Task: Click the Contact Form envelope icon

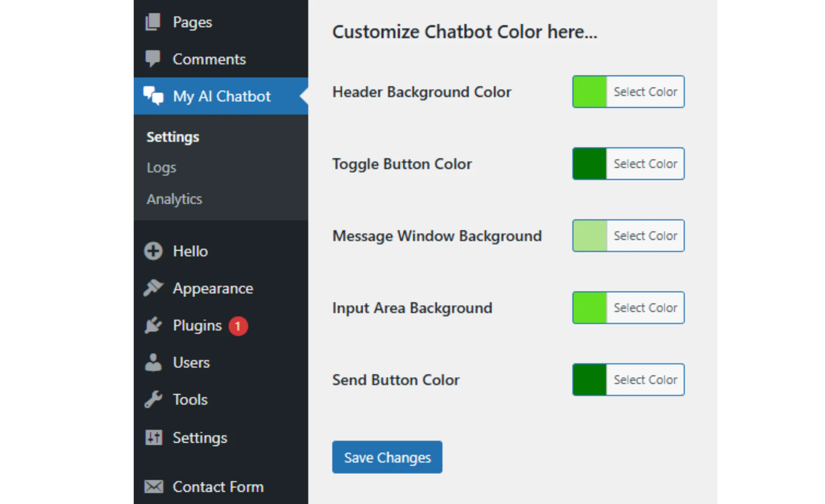Action: pos(153,487)
